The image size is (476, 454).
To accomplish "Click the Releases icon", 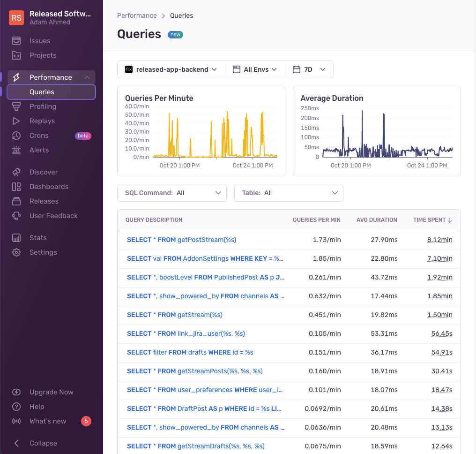I will point(17,201).
